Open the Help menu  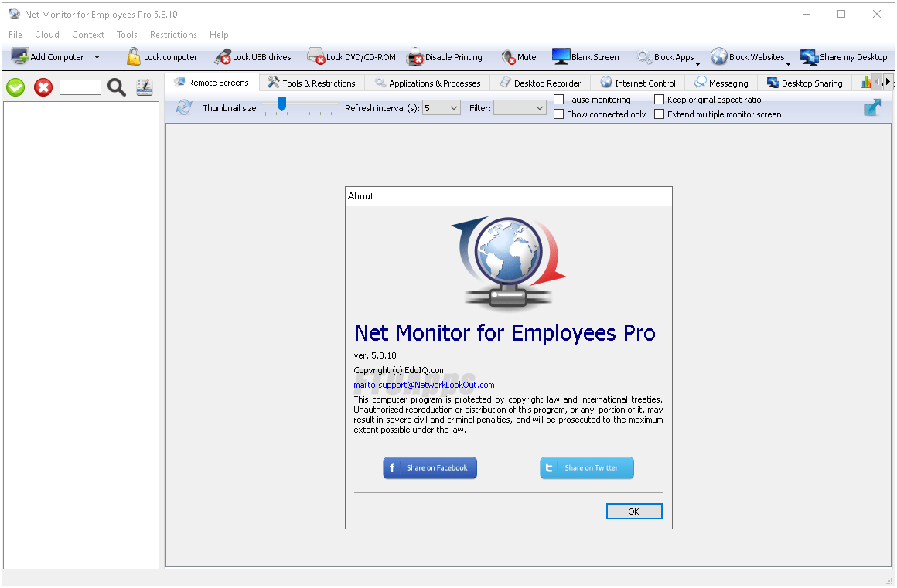(219, 34)
